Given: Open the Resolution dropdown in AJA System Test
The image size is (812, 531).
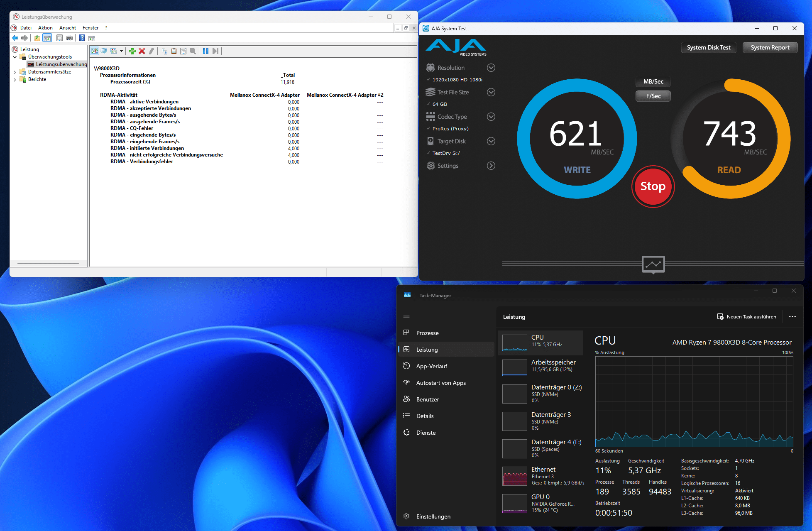Looking at the screenshot, I should [491, 68].
